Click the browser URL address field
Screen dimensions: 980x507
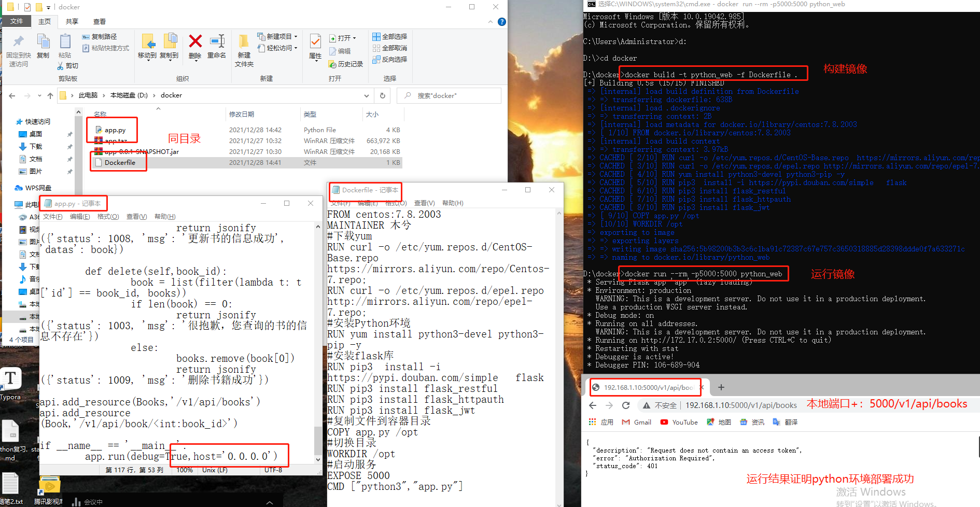(x=741, y=405)
